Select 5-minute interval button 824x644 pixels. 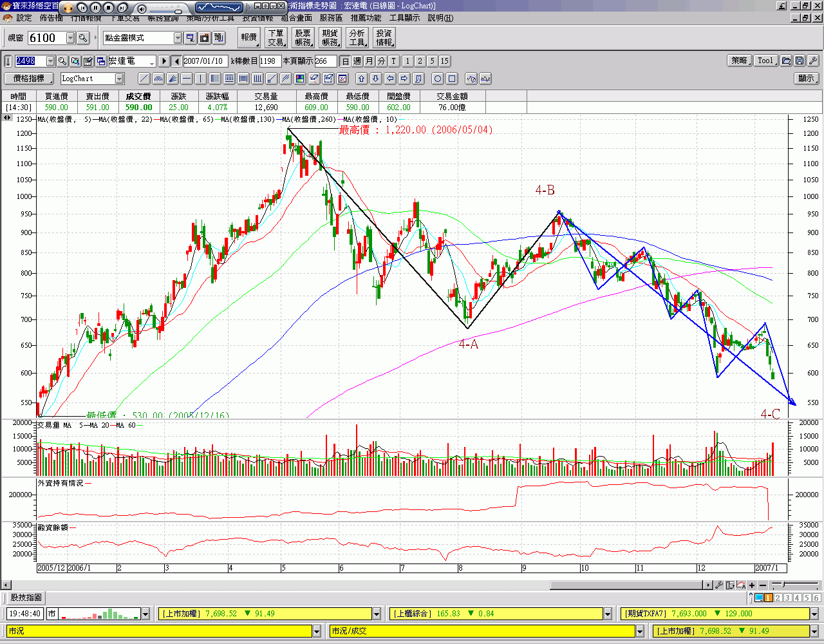pyautogui.click(x=432, y=61)
